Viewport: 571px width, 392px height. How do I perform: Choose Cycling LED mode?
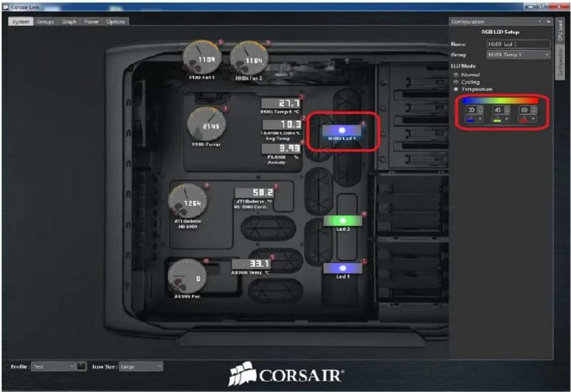click(x=467, y=82)
